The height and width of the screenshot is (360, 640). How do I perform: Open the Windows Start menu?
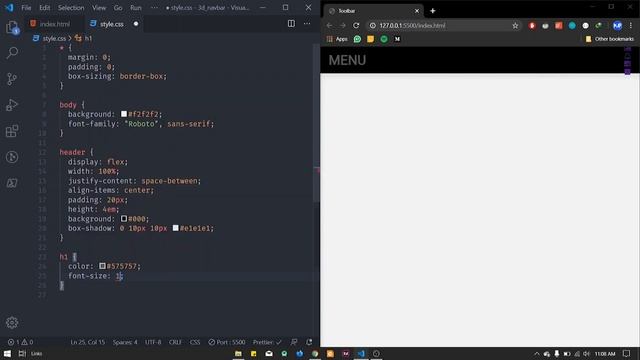7,353
